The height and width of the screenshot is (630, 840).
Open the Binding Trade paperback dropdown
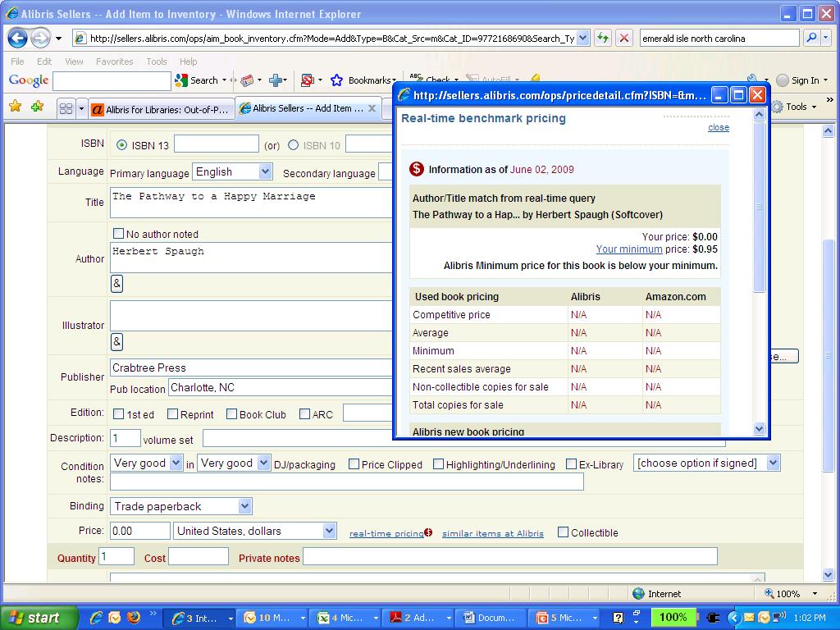(181, 506)
